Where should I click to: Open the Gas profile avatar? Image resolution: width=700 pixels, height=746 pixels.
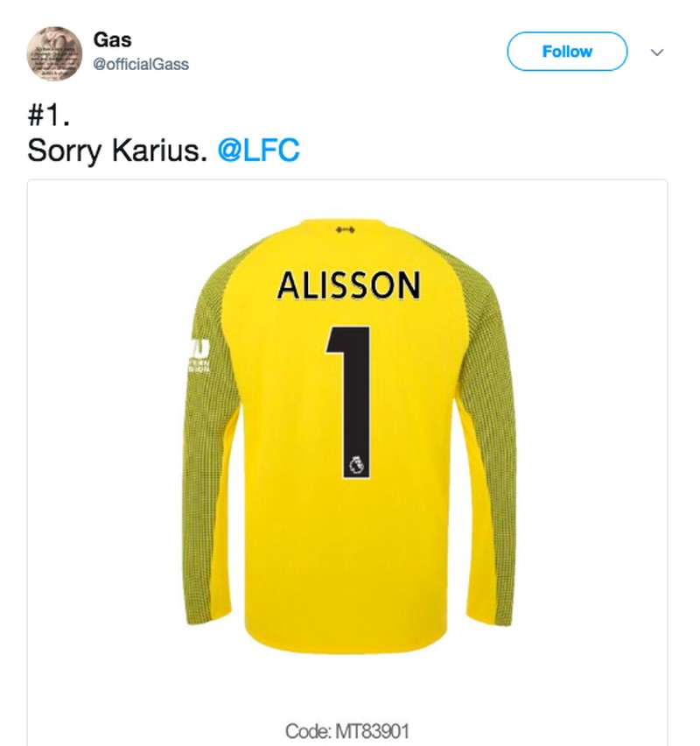[54, 53]
